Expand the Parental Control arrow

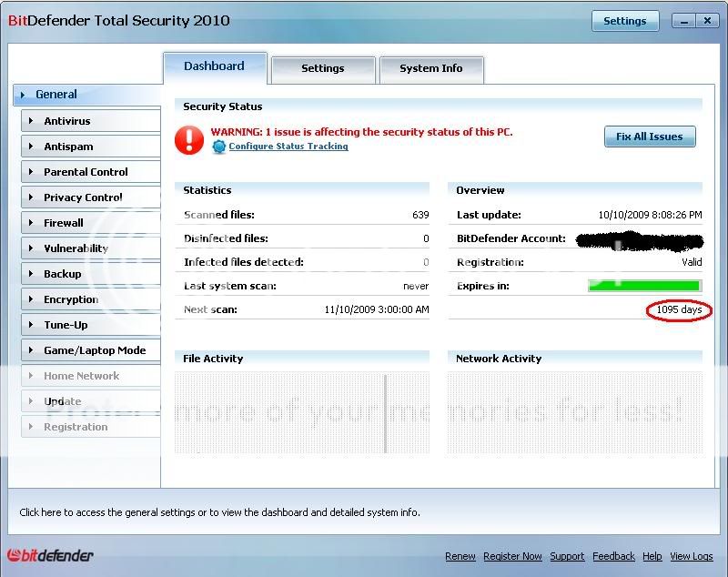point(31,172)
